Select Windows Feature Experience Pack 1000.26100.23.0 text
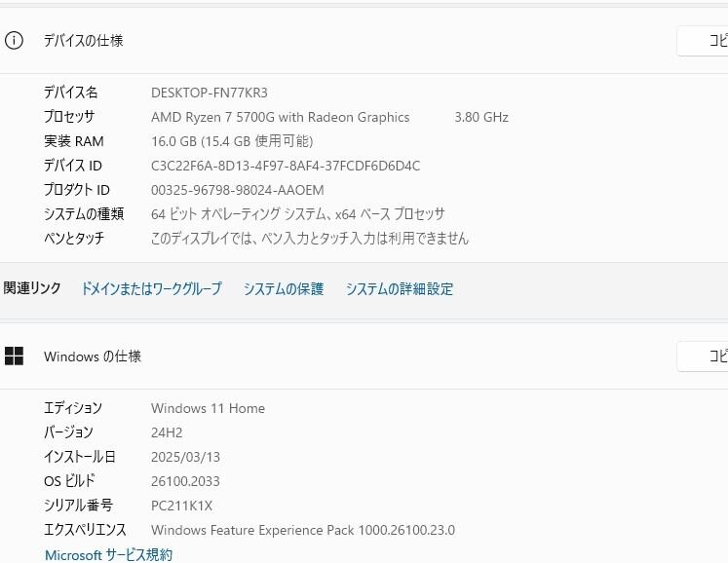 tap(303, 530)
